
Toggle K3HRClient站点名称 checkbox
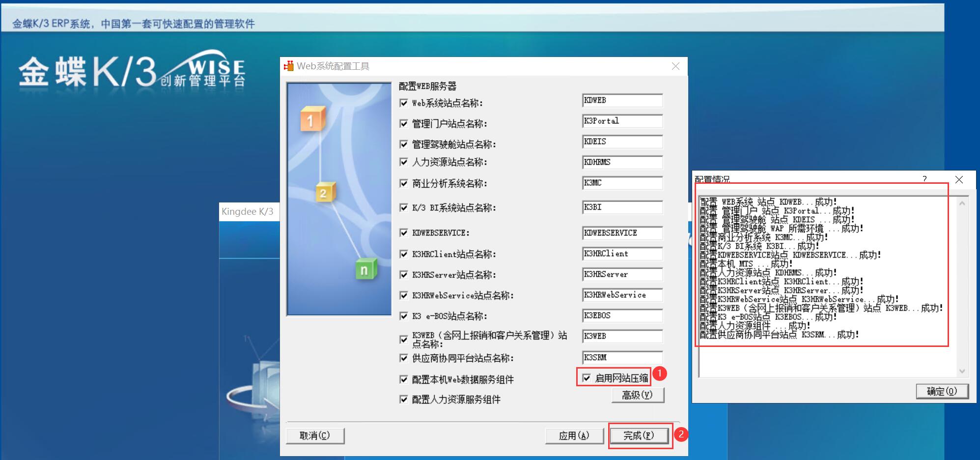(404, 254)
